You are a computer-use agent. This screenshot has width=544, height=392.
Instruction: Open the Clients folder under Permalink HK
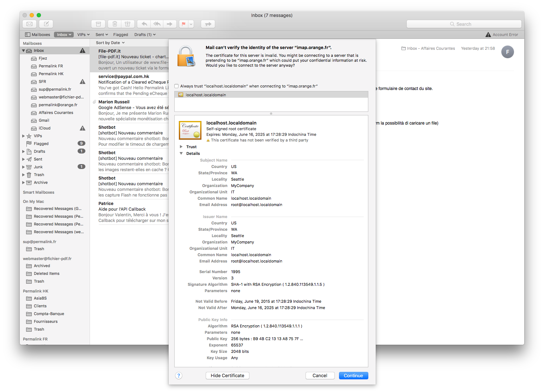coord(40,306)
